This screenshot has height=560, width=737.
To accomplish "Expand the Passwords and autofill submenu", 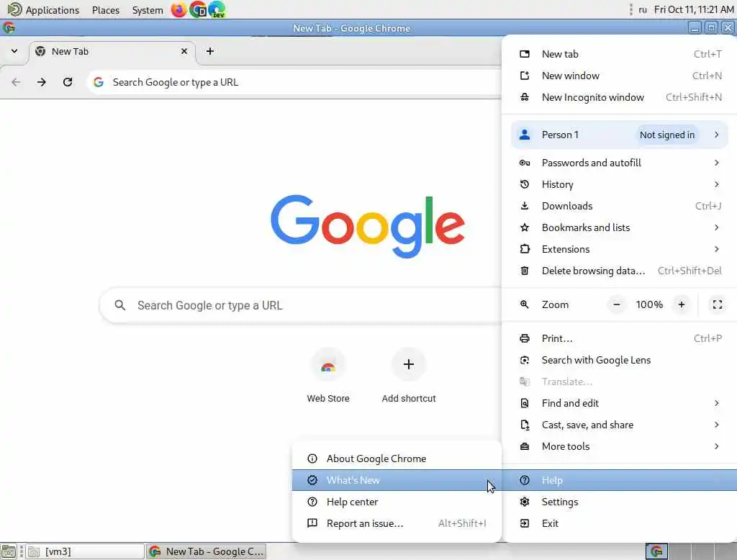I will click(620, 163).
